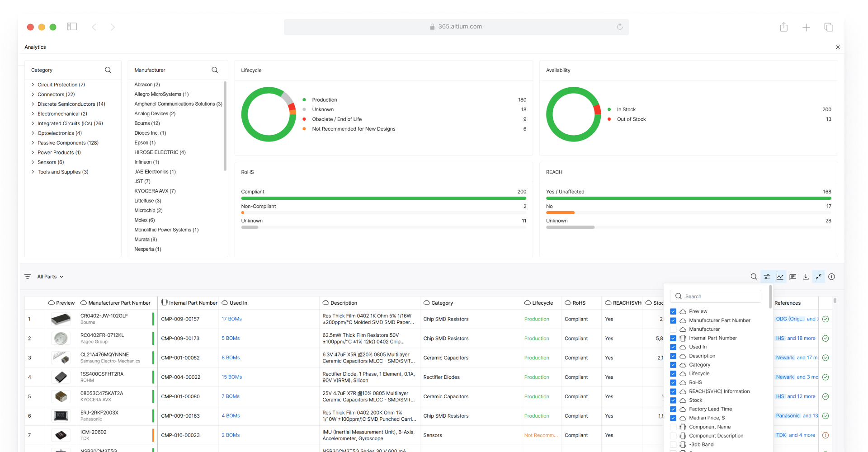Click the 'and 18 more' references link

click(801, 339)
